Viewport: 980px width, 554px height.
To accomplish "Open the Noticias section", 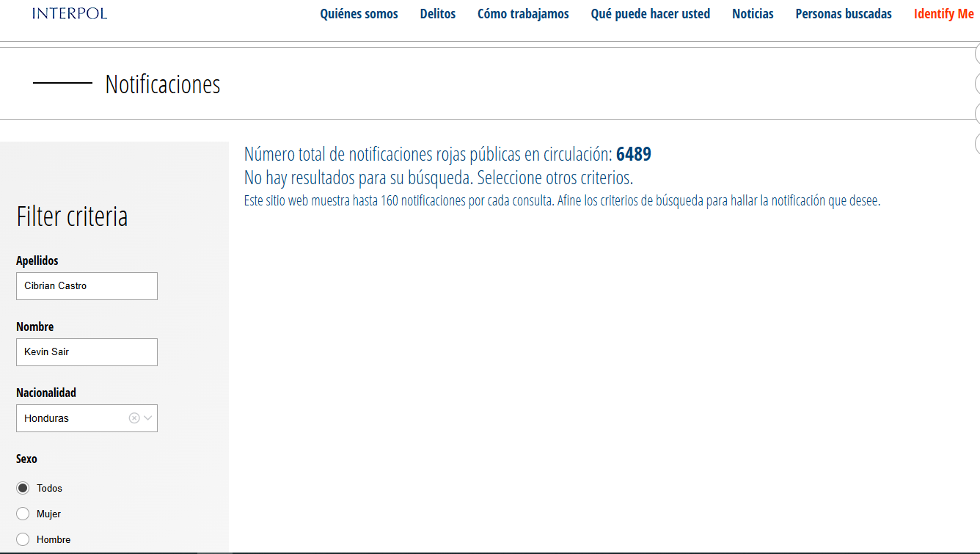I will click(753, 14).
